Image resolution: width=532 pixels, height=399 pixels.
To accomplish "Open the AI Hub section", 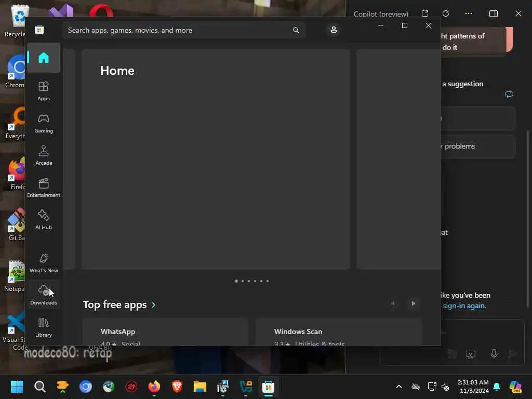I will pyautogui.click(x=44, y=220).
